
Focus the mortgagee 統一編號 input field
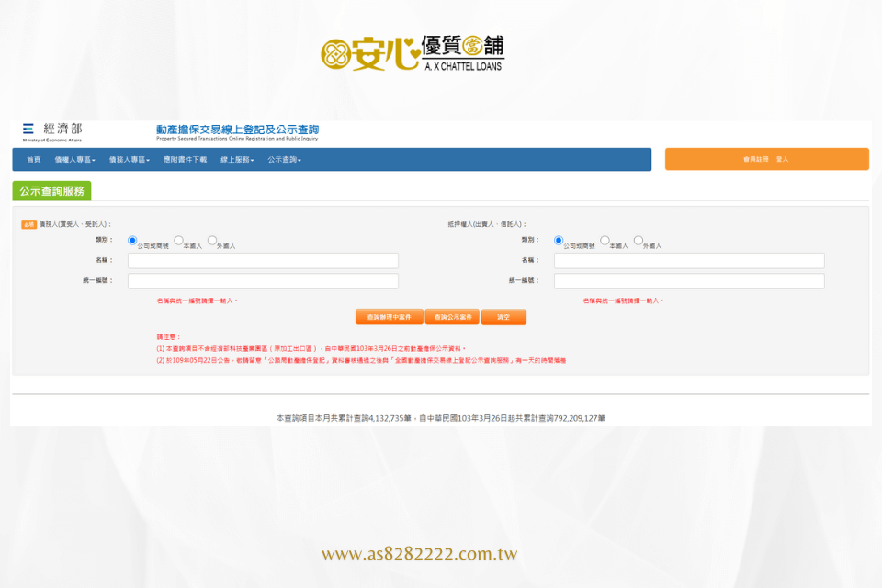pos(689,281)
